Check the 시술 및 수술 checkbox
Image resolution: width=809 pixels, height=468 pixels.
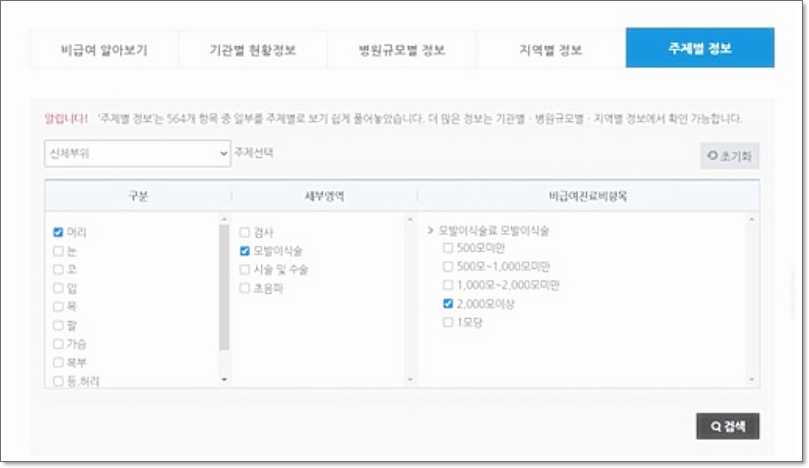245,269
